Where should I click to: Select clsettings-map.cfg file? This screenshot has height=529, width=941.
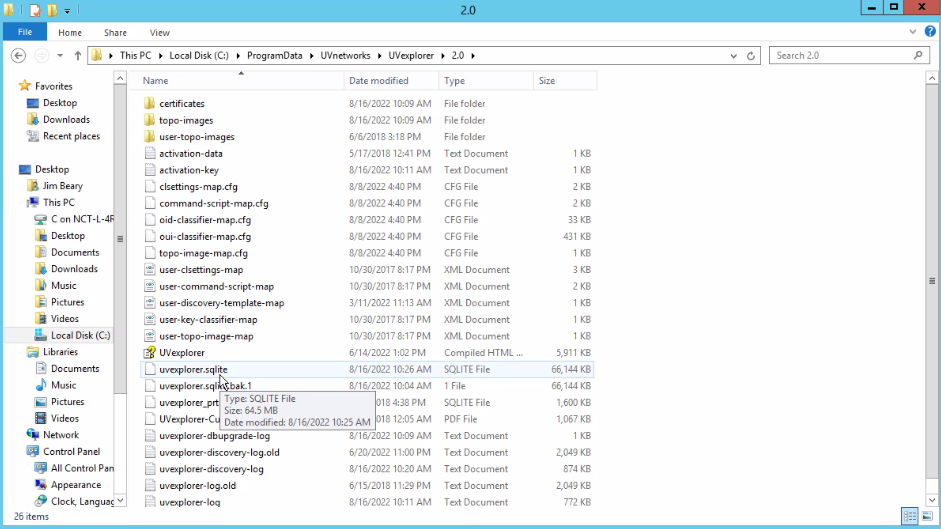point(198,187)
